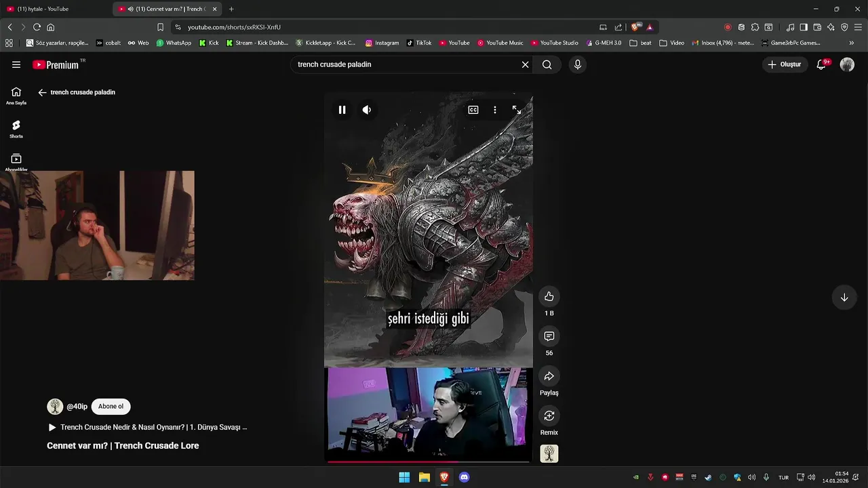The image size is (868, 488).
Task: Open Brave Leo AI sparkle icon
Action: coord(831,27)
